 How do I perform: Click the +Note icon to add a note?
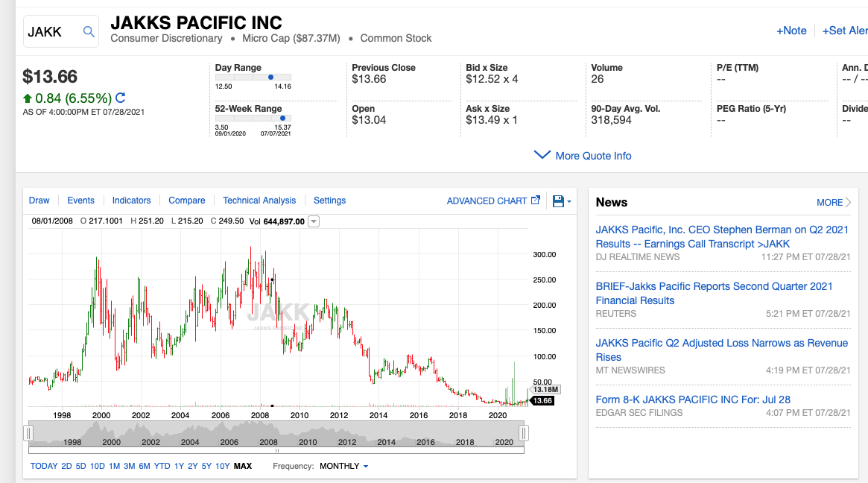[791, 31]
